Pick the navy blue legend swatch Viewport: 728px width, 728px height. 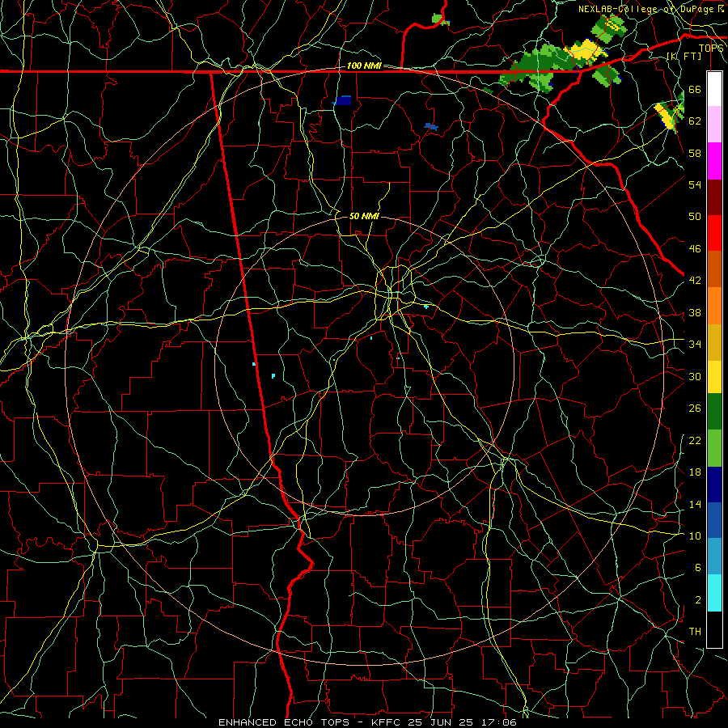tap(714, 485)
